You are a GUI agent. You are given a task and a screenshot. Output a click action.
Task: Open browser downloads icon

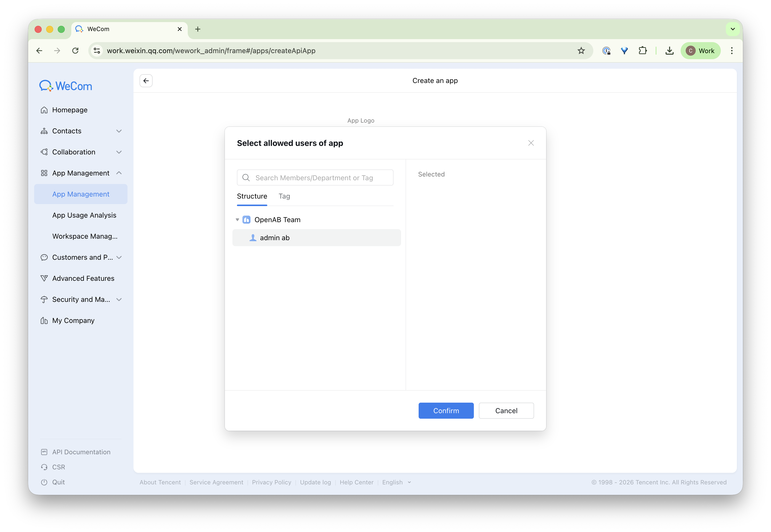pos(669,51)
